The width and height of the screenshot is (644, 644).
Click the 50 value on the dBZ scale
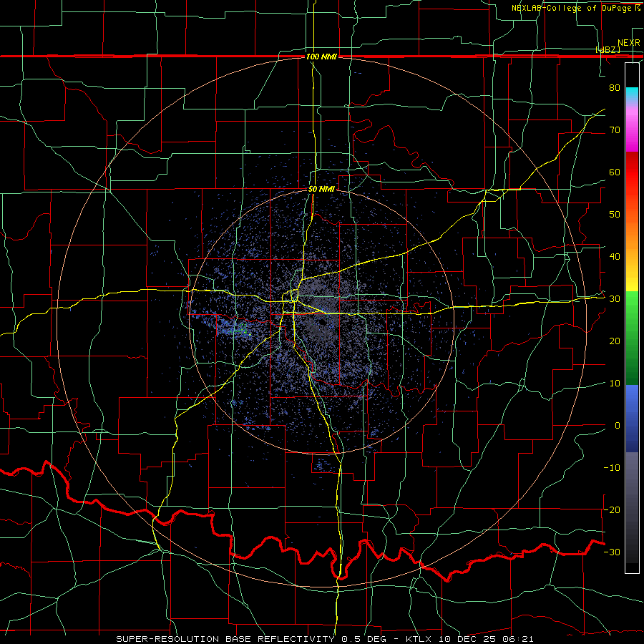click(615, 215)
